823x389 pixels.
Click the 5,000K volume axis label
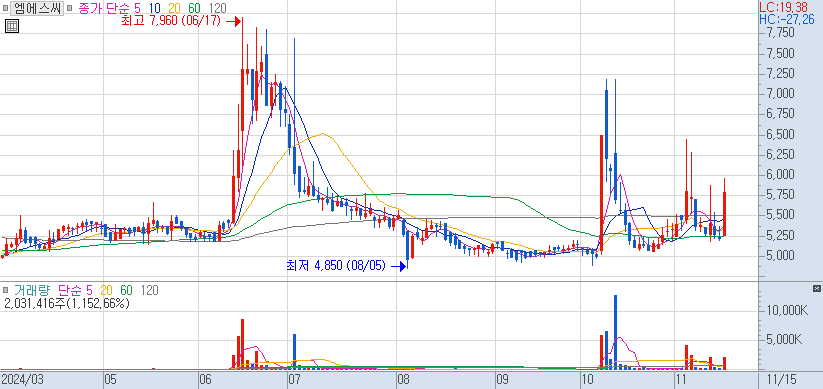point(784,340)
